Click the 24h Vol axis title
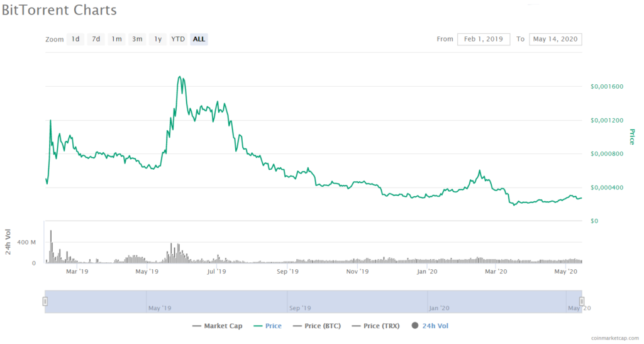The height and width of the screenshot is (344, 644). point(8,242)
